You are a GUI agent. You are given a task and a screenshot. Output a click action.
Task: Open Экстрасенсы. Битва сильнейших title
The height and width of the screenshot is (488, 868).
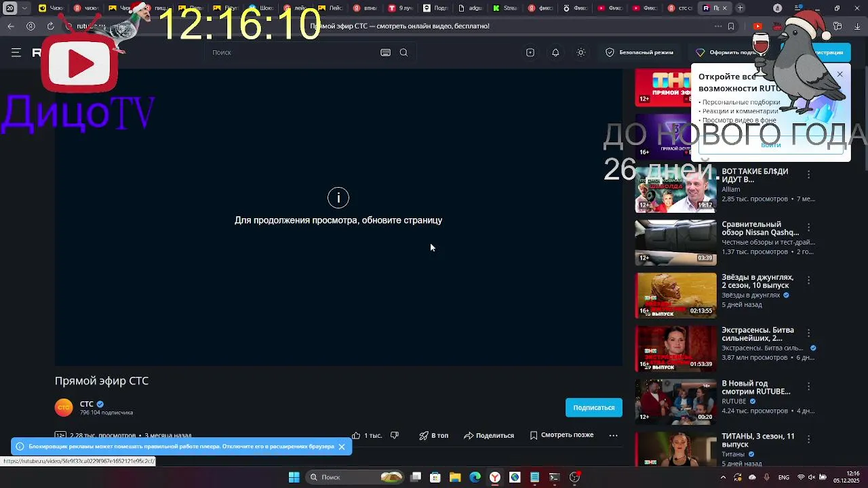tap(757, 334)
